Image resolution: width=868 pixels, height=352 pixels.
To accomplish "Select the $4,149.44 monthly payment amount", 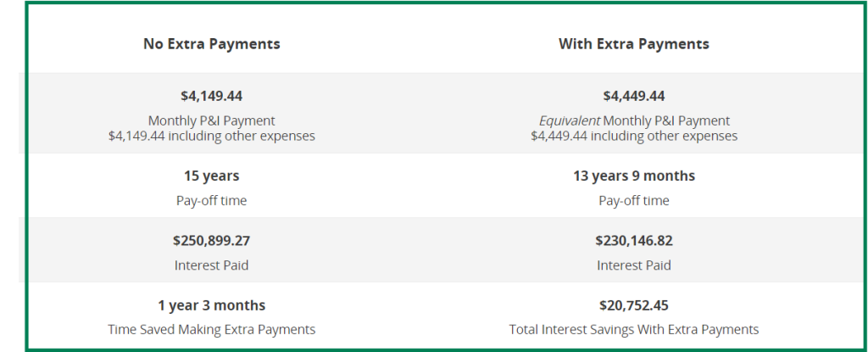I will tap(211, 96).
